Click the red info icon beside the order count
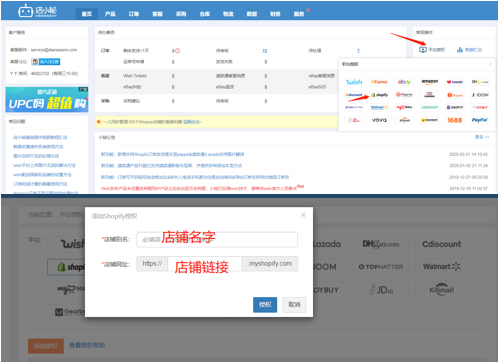Image resolution: width=499 pixels, height=362 pixels. coord(178,51)
